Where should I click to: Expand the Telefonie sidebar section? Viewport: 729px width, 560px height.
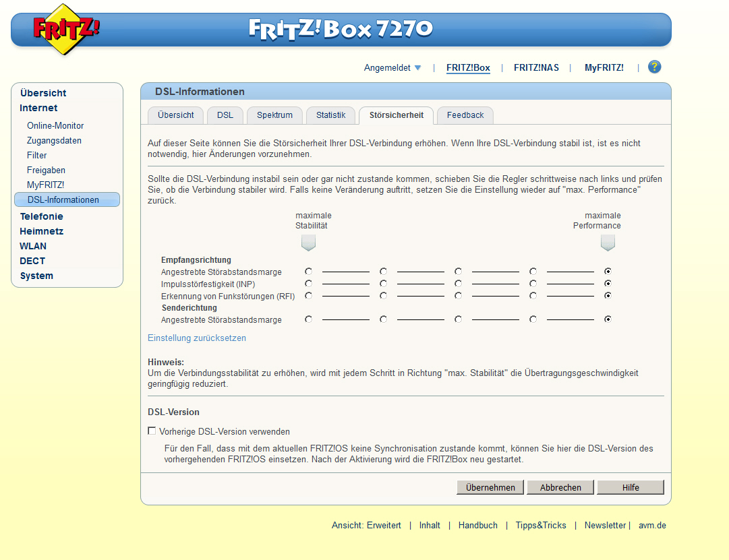41,216
